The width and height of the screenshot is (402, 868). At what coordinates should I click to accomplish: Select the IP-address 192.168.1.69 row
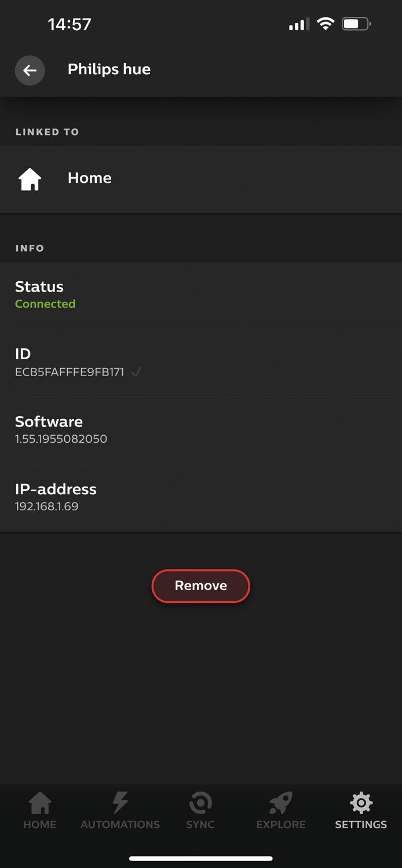click(201, 498)
